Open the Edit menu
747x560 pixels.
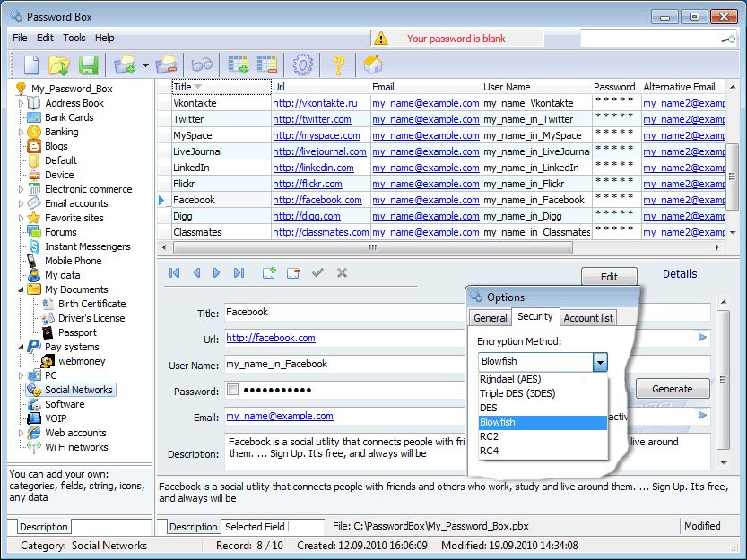pos(45,38)
